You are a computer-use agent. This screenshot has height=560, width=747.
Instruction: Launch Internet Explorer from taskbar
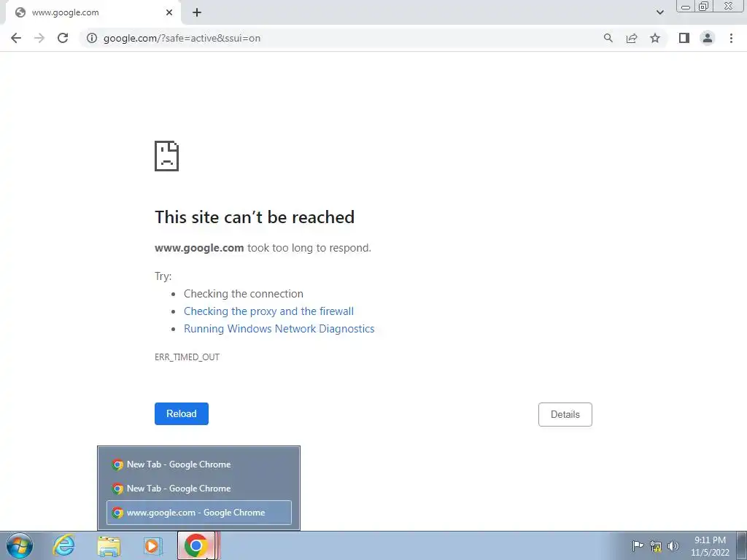[64, 545]
